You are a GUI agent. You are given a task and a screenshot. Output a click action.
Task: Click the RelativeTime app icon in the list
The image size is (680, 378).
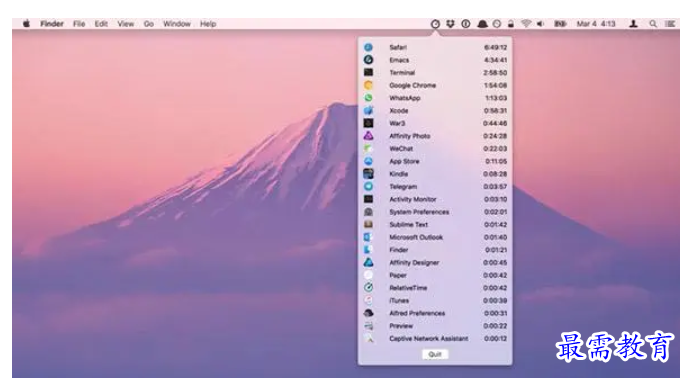tap(368, 287)
